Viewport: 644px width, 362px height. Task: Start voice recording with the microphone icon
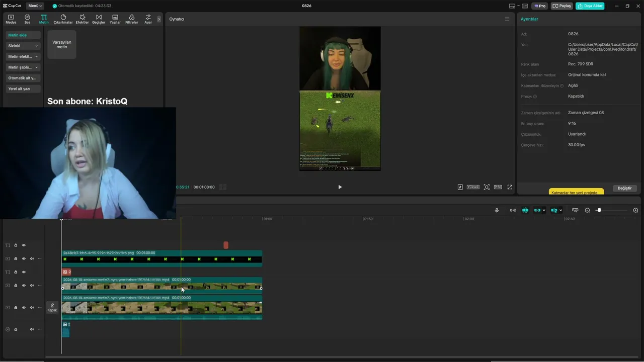497,210
